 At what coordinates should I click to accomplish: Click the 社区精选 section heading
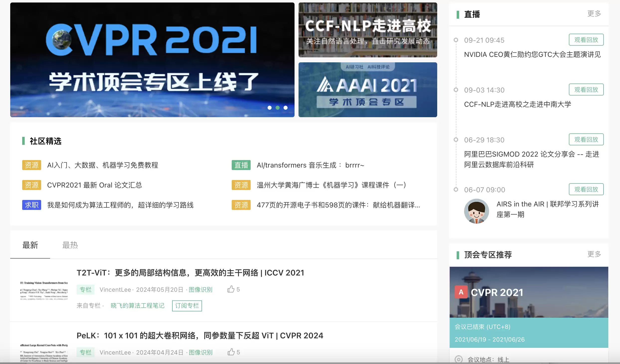(x=46, y=141)
